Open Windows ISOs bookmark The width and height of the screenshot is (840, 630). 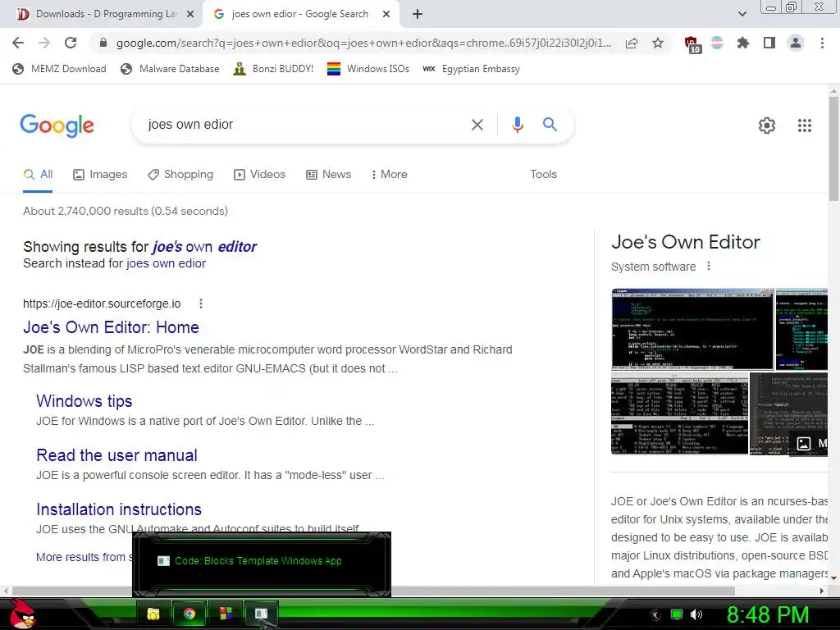[368, 69]
